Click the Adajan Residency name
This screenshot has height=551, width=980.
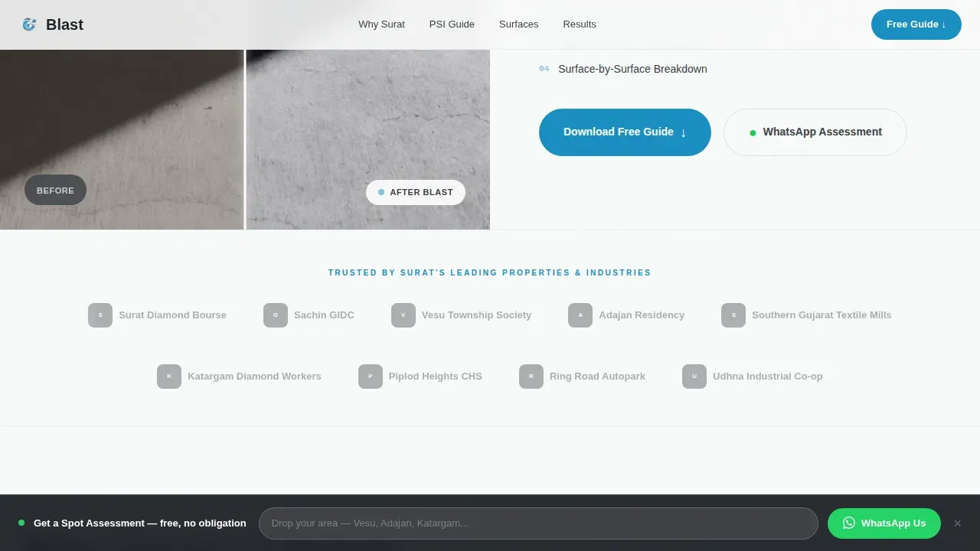click(642, 315)
